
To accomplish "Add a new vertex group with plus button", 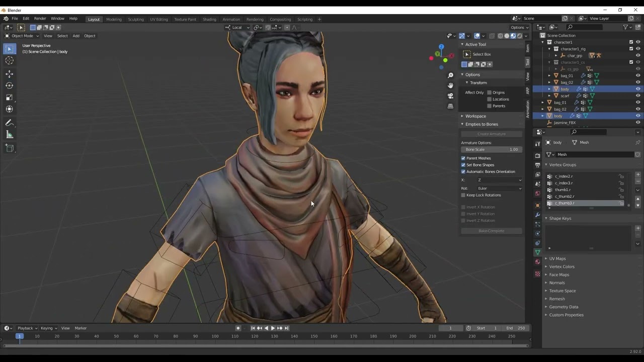I will [638, 174].
